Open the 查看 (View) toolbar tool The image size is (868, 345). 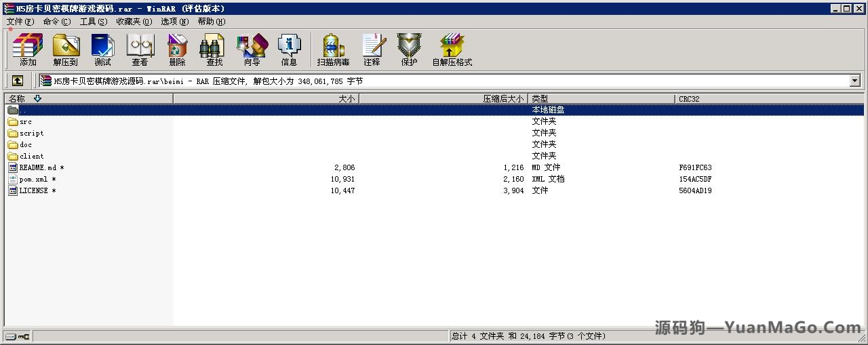[x=140, y=50]
